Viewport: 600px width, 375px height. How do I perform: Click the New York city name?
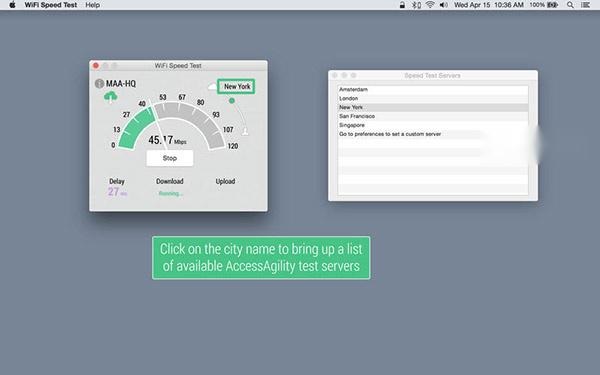(237, 86)
